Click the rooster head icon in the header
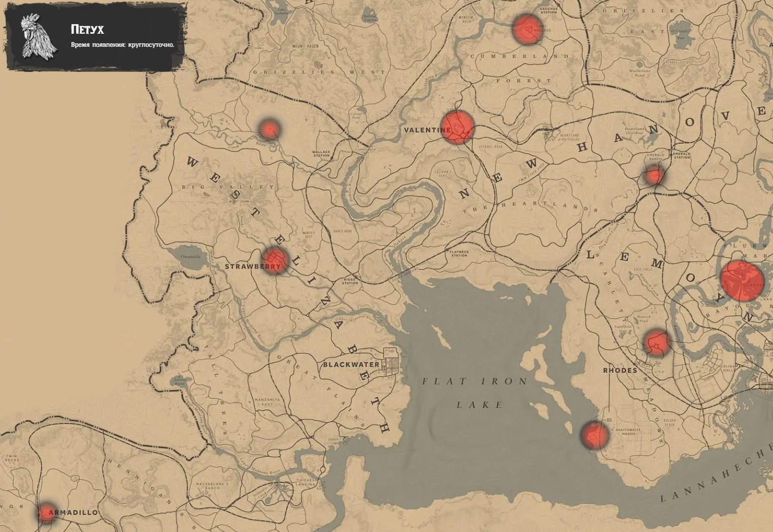The height and width of the screenshot is (532, 773). (39, 36)
